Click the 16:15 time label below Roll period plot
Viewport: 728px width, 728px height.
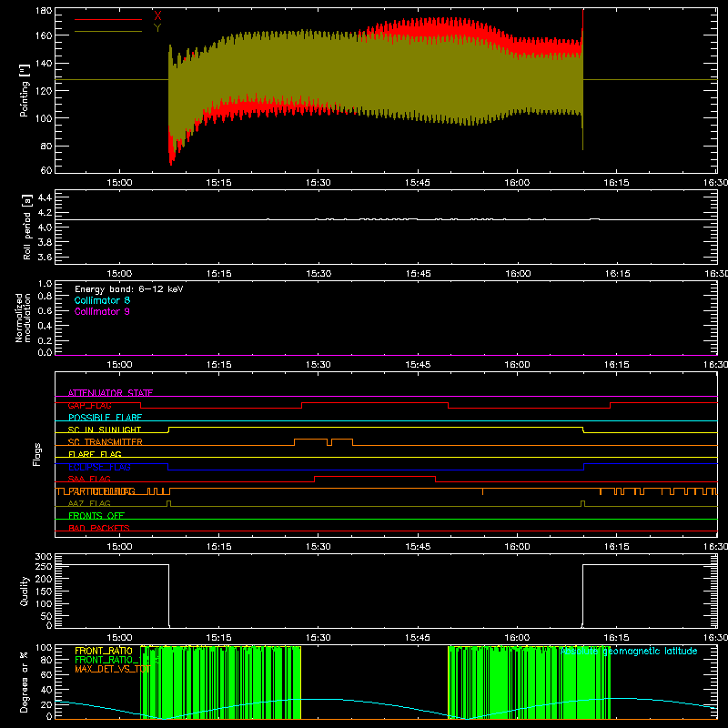(617, 274)
